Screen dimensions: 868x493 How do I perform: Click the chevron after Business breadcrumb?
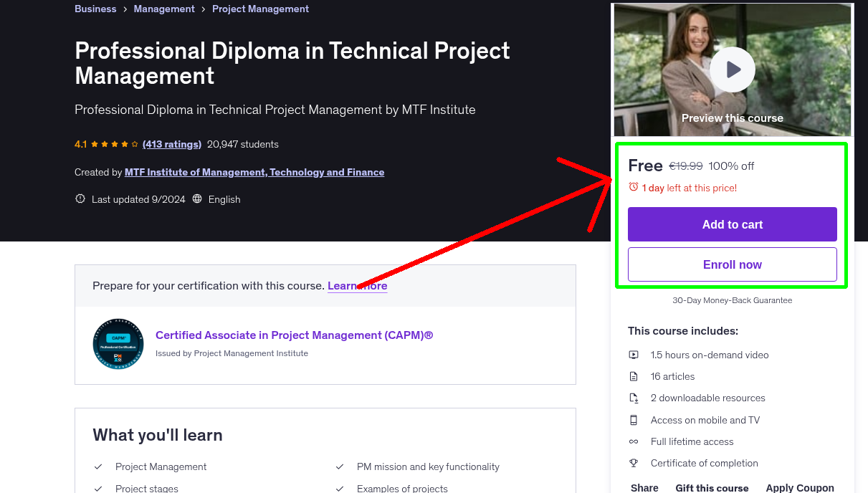(x=125, y=9)
